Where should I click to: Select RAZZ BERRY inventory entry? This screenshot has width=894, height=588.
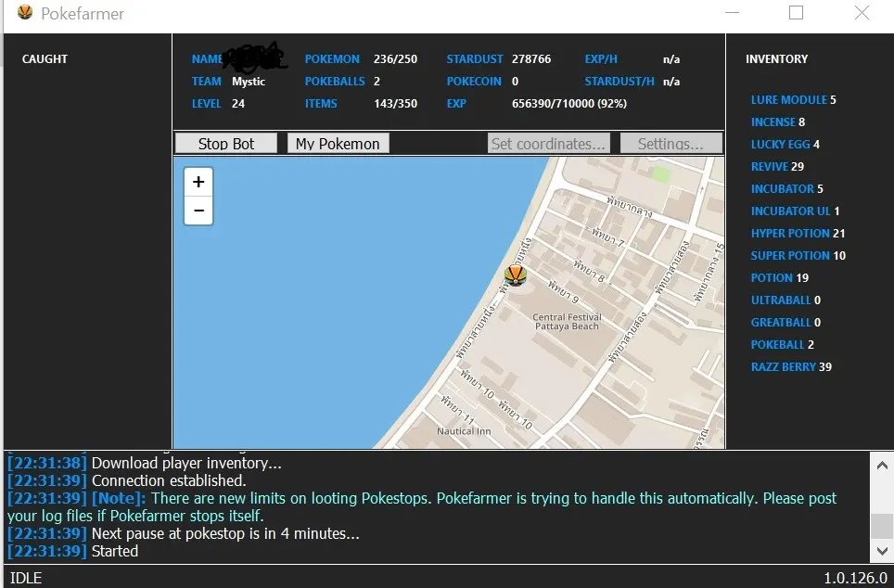pos(791,366)
